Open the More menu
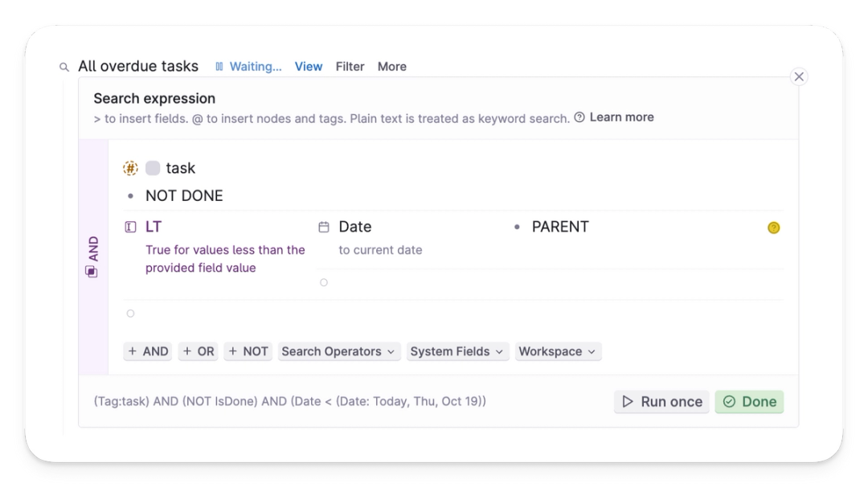This screenshot has width=868, height=488. [x=391, y=67]
